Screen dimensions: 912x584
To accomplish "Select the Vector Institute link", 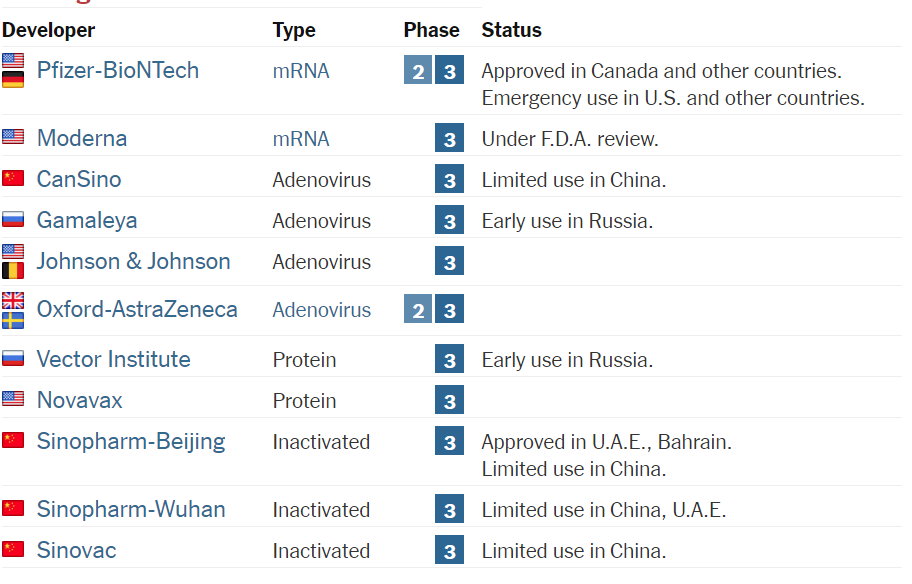I will [x=113, y=359].
